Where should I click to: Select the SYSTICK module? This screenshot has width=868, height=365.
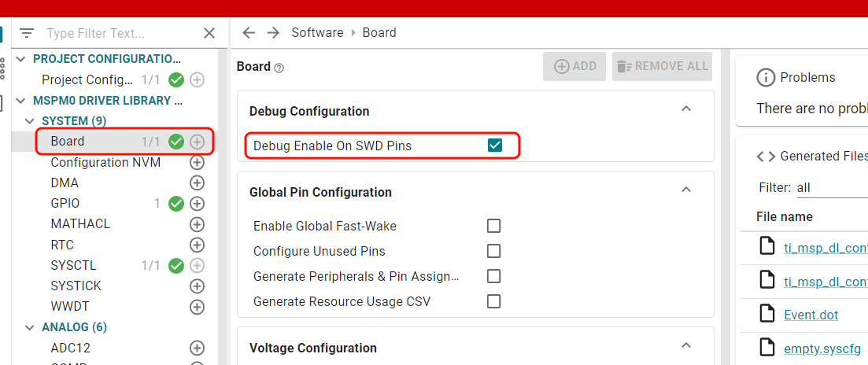(76, 286)
